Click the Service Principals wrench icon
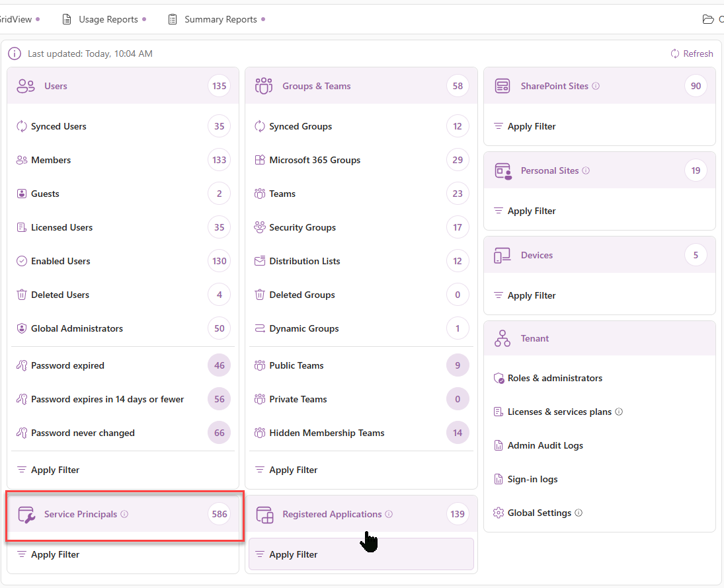The height and width of the screenshot is (588, 724). [26, 515]
